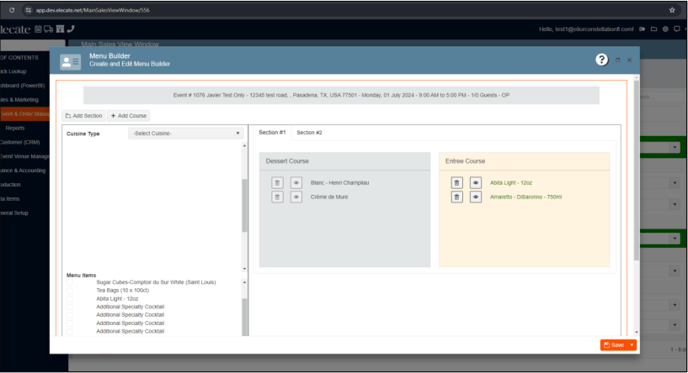Screen dimensions: 688x373
Task: Delete Crème de Mure from Dessert Course
Action: click(277, 197)
